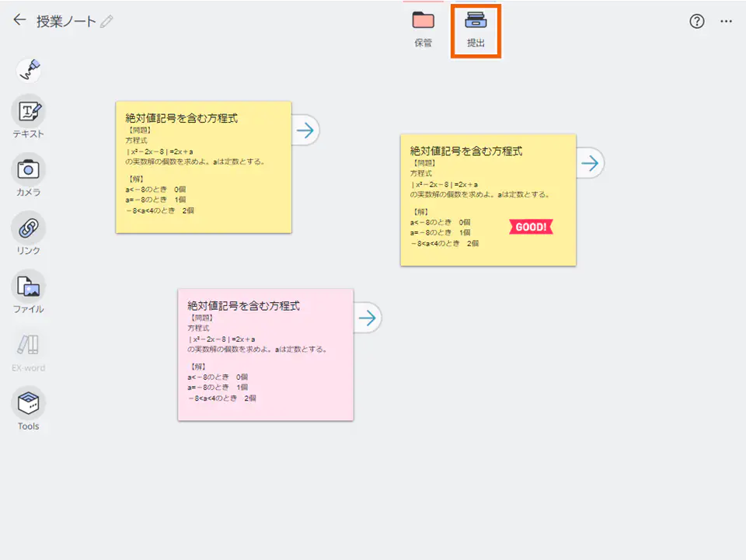Click the arrow on top-left yellow card

pyautogui.click(x=305, y=130)
